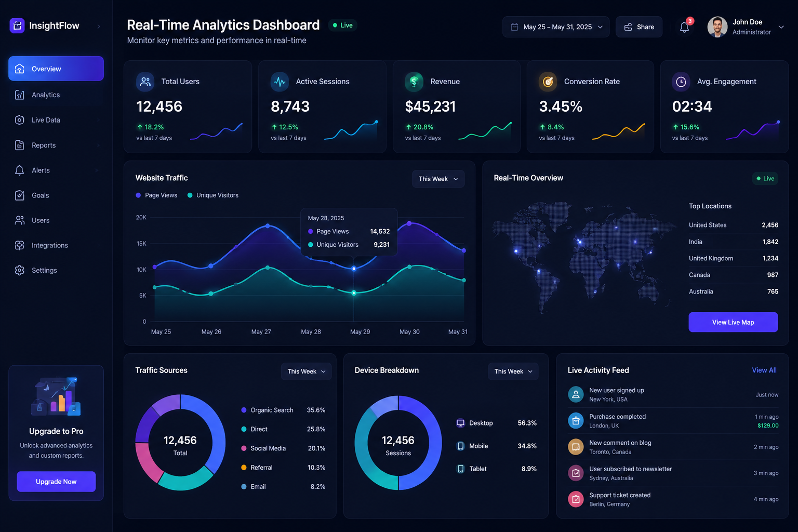Click the Revenue value $45,231

click(430, 107)
